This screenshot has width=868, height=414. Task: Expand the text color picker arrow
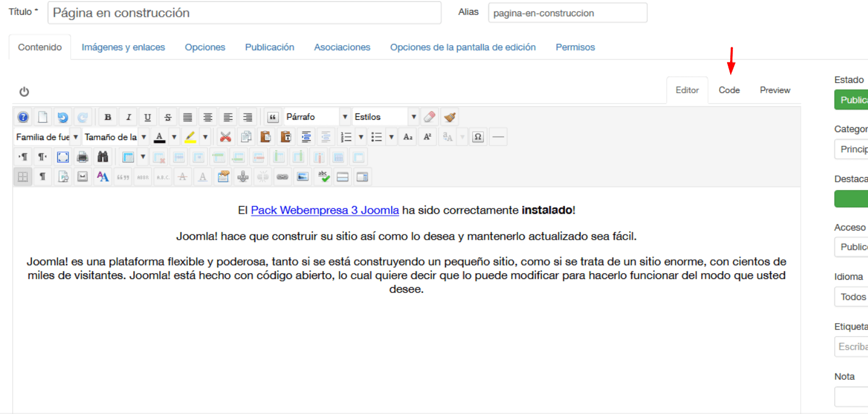[x=174, y=137]
